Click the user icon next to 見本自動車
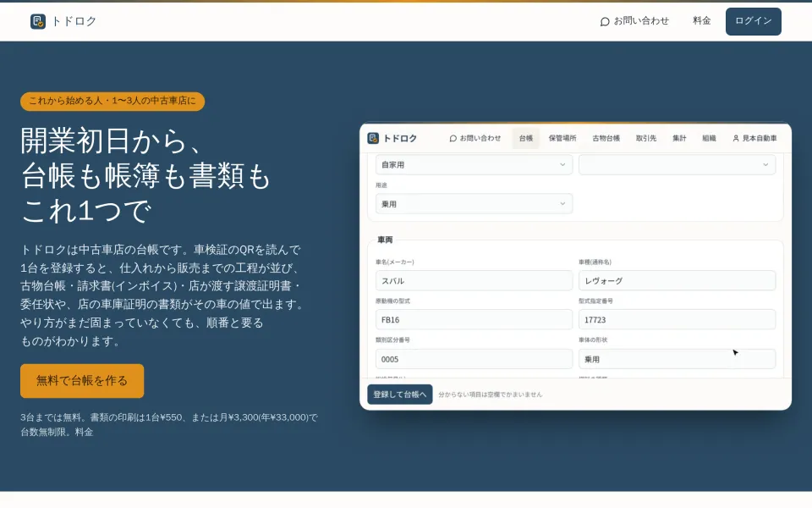812x508 pixels. pyautogui.click(x=735, y=138)
